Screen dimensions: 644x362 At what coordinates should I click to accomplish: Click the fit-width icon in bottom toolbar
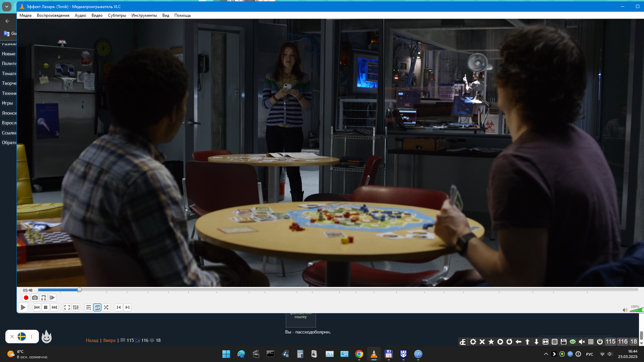click(545, 342)
